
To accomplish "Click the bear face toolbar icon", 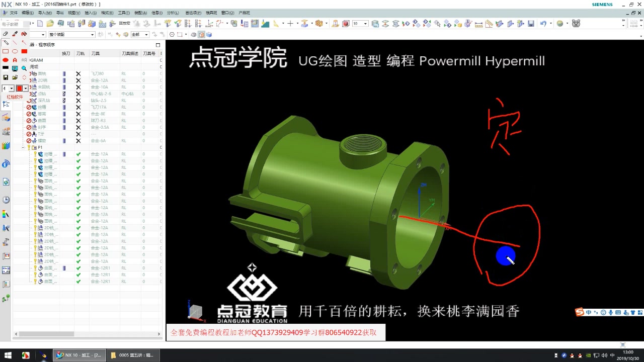I will point(576,24).
